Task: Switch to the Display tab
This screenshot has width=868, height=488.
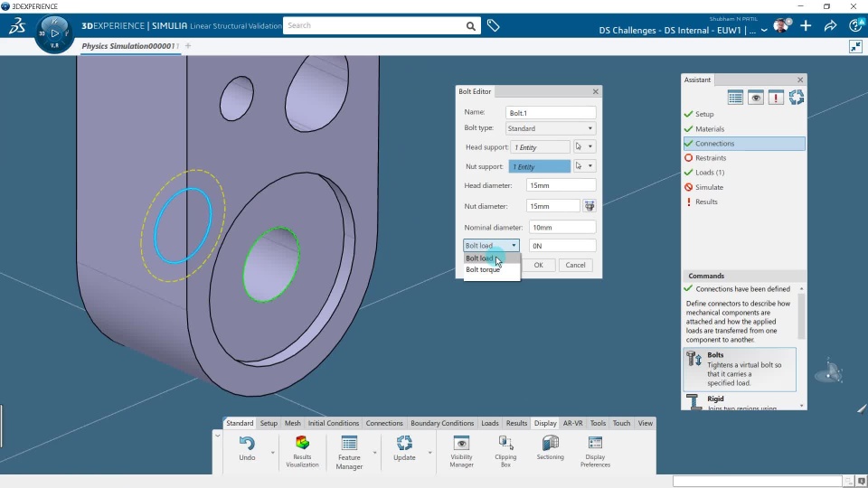Action: (545, 423)
